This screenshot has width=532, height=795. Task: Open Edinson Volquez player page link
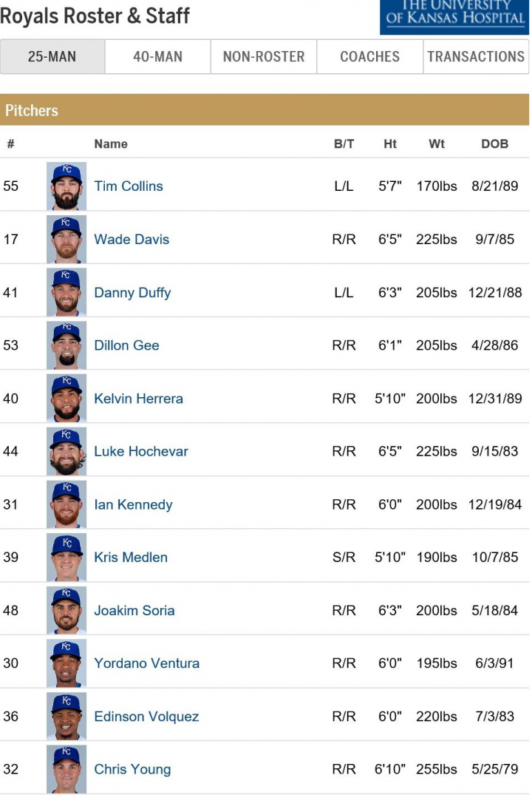[146, 717]
